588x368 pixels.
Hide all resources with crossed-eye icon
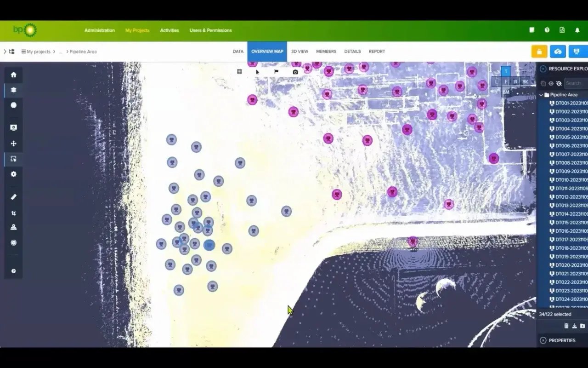click(559, 83)
